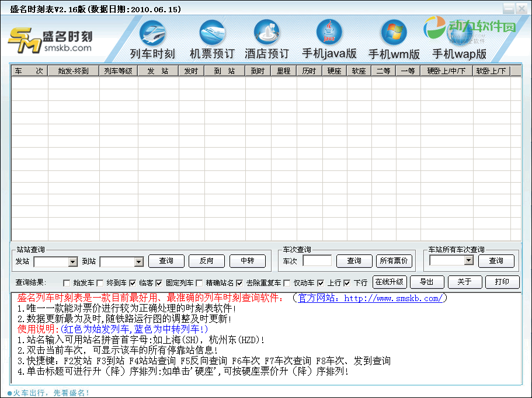Open 酒店预订 hotel booking icon
The height and width of the screenshot is (398, 532).
click(x=267, y=32)
